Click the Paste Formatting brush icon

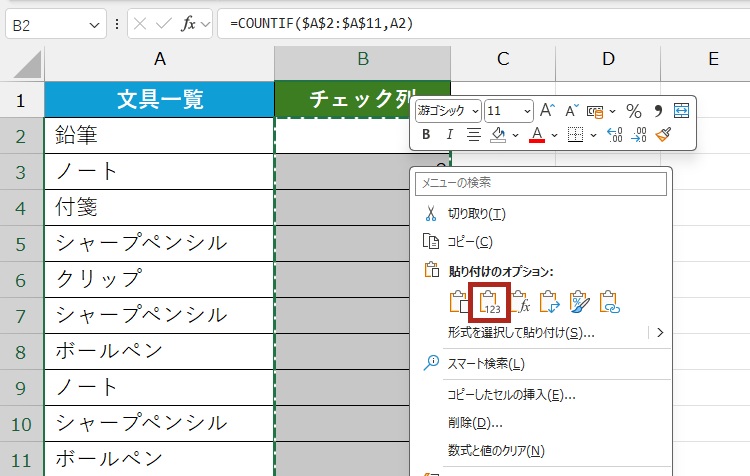click(580, 303)
